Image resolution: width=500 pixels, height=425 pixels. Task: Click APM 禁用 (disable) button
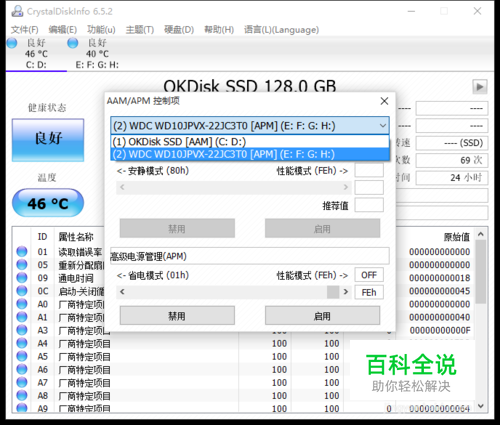pyautogui.click(x=177, y=316)
